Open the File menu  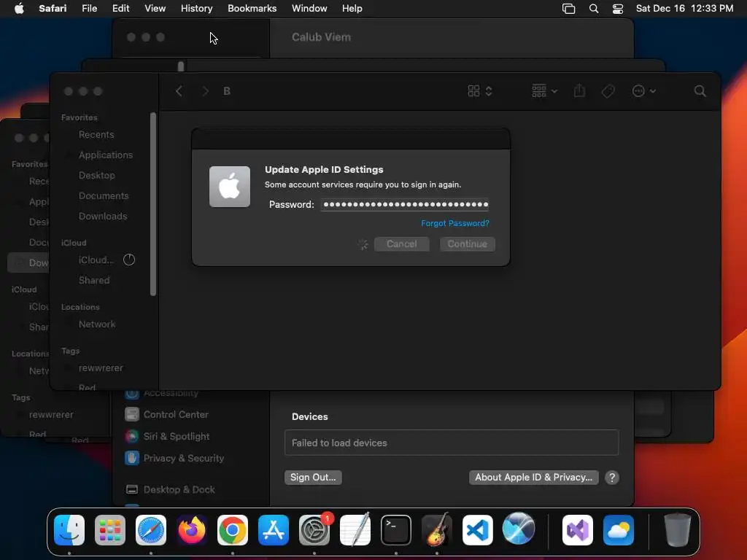(89, 9)
